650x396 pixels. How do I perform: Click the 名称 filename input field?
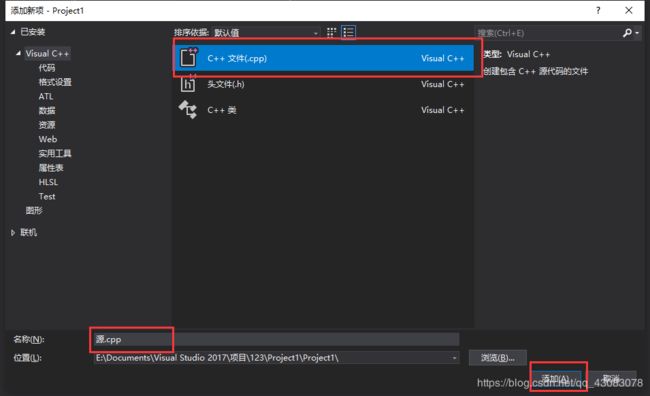tap(276, 339)
